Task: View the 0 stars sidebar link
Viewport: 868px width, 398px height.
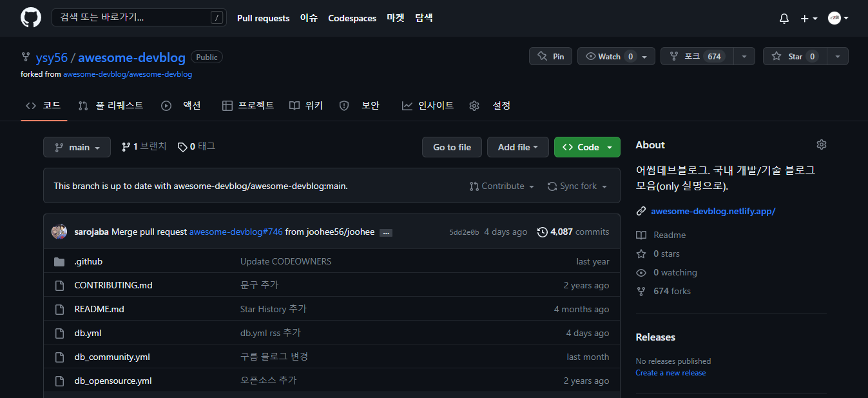Action: click(658, 254)
